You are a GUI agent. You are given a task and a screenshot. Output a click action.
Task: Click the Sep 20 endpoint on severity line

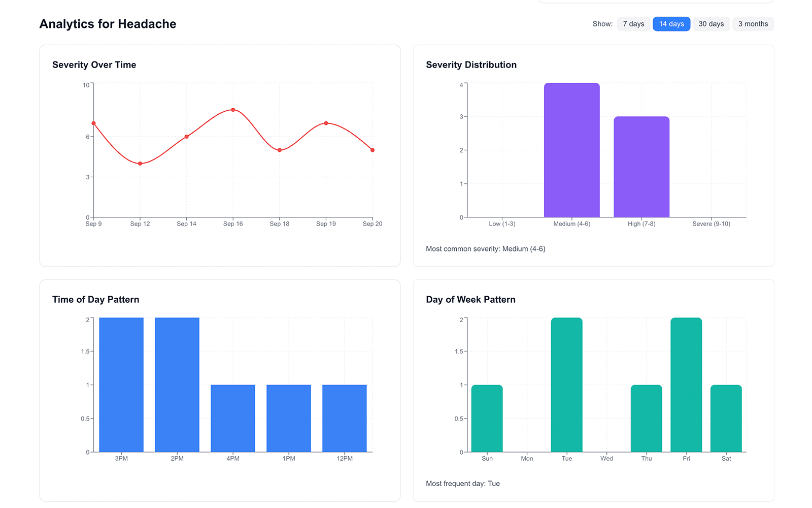[372, 149]
